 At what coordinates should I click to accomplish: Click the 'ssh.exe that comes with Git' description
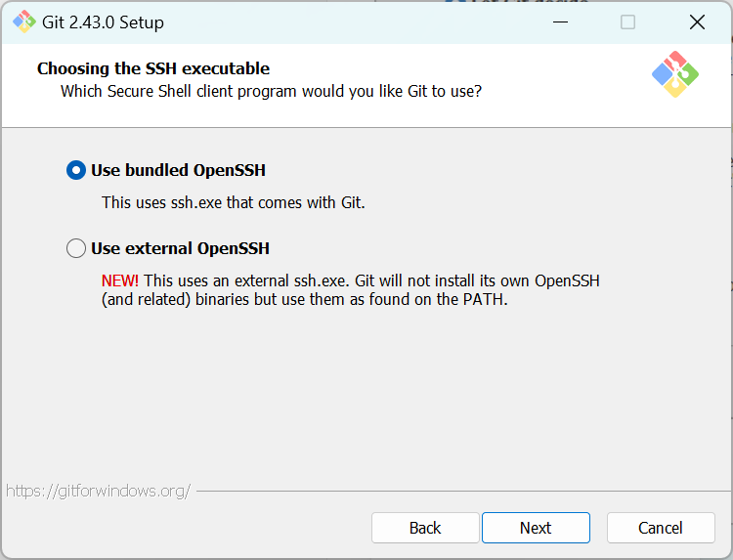233,203
